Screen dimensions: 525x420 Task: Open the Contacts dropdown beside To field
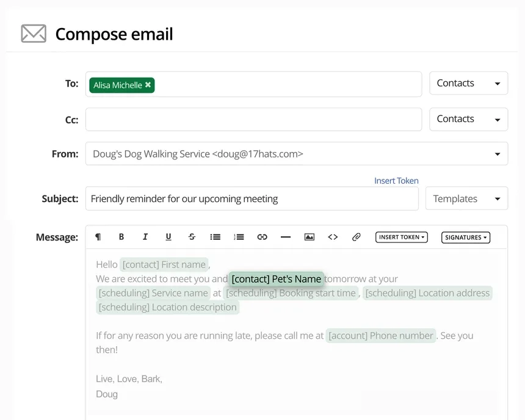tap(468, 84)
